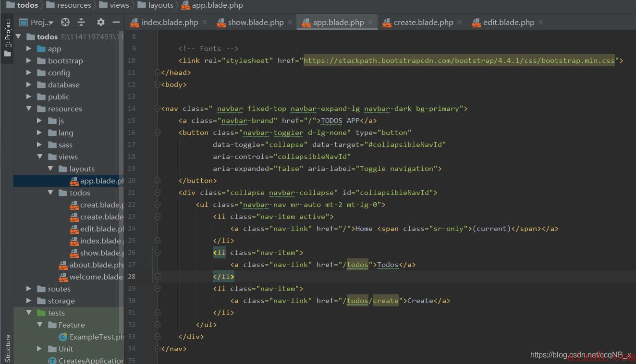This screenshot has height=364, width=636.
Task: Expand the config folder arrow
Action: coord(29,73)
